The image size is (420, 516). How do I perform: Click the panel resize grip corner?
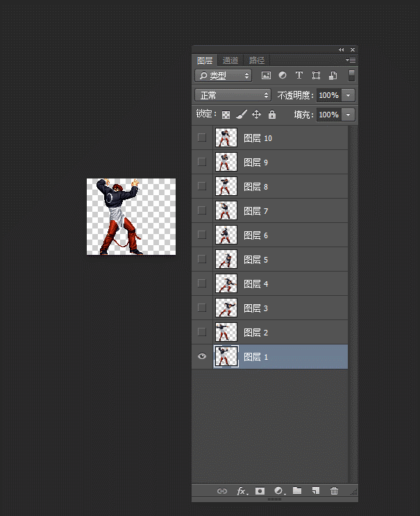click(x=354, y=492)
